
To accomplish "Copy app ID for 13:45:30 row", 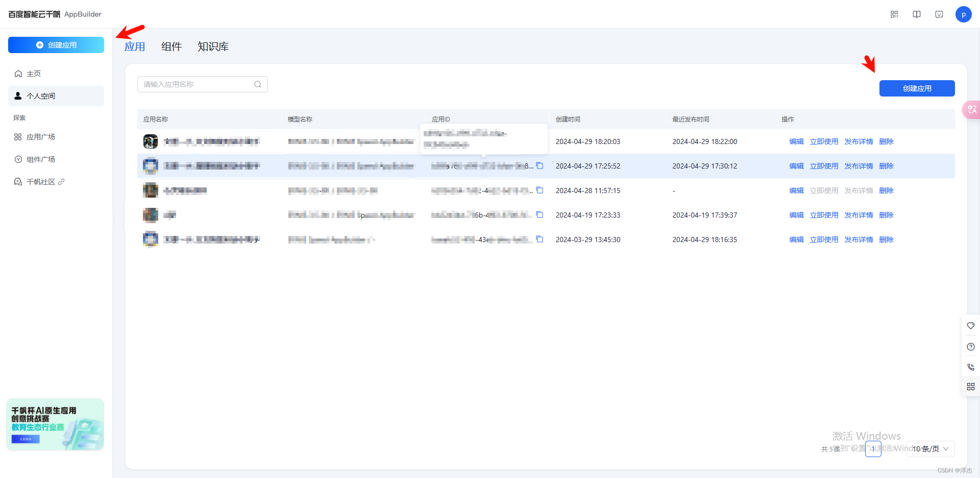I will coord(540,239).
